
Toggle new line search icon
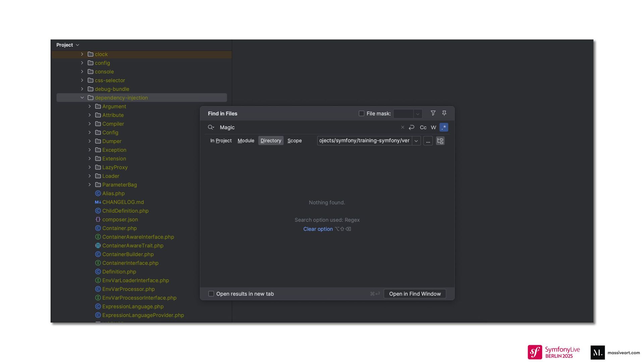tap(412, 127)
